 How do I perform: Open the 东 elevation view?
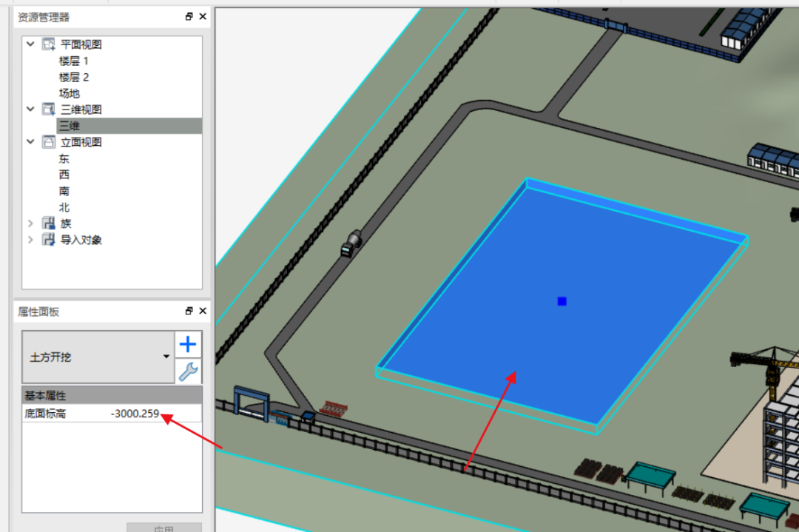click(x=64, y=158)
